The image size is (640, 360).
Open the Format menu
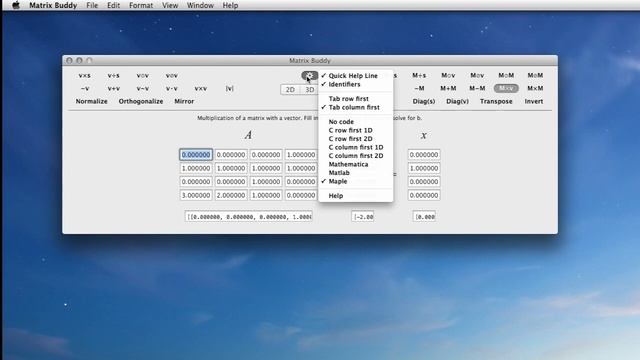click(x=141, y=5)
